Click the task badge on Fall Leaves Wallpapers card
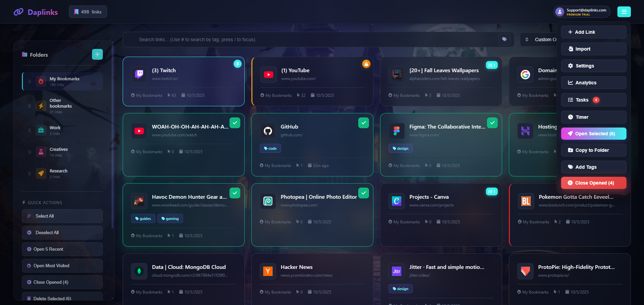The width and height of the screenshot is (644, 305). tap(492, 65)
